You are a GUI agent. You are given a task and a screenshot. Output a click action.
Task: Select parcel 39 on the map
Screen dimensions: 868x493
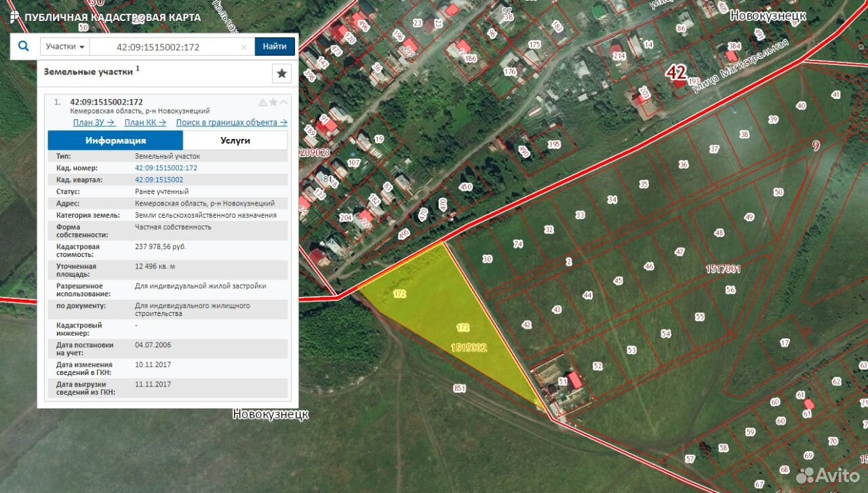tap(773, 120)
